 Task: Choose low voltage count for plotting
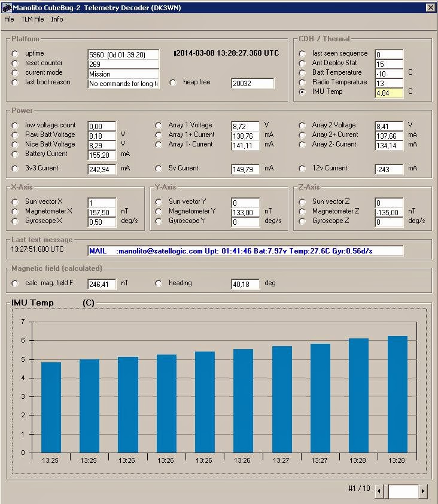[15, 126]
